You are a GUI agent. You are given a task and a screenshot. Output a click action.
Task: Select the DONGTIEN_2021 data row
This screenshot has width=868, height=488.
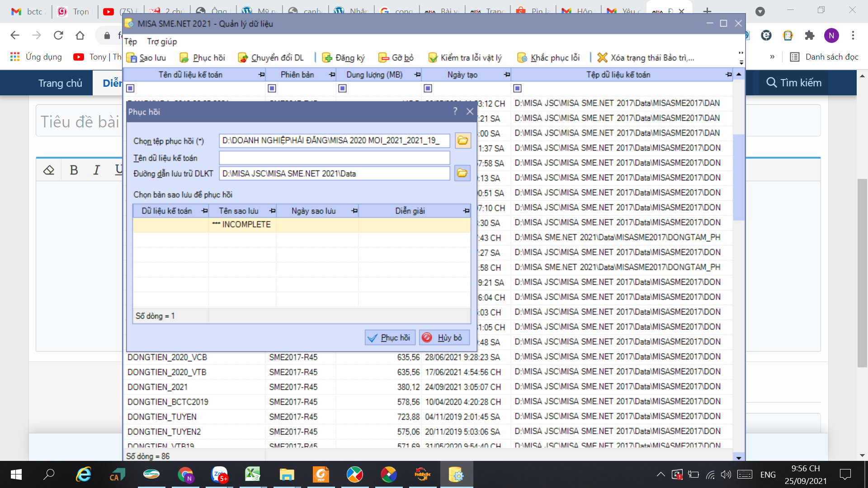pos(429,387)
